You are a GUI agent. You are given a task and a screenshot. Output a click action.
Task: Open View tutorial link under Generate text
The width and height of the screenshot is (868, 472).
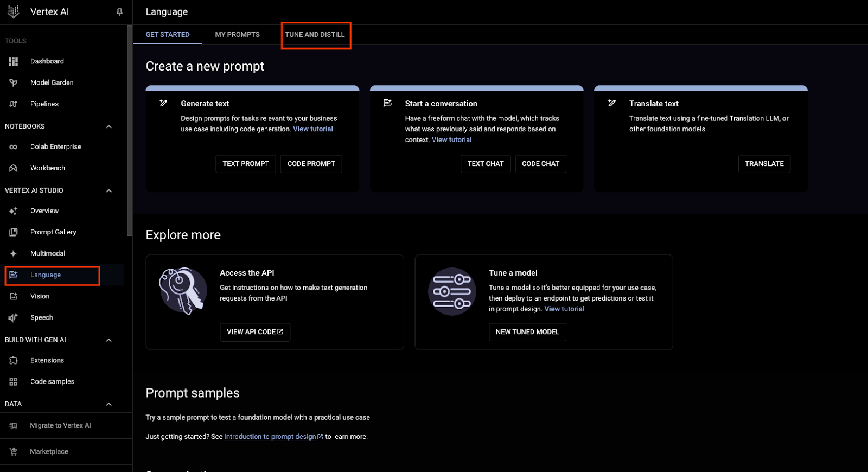[313, 129]
